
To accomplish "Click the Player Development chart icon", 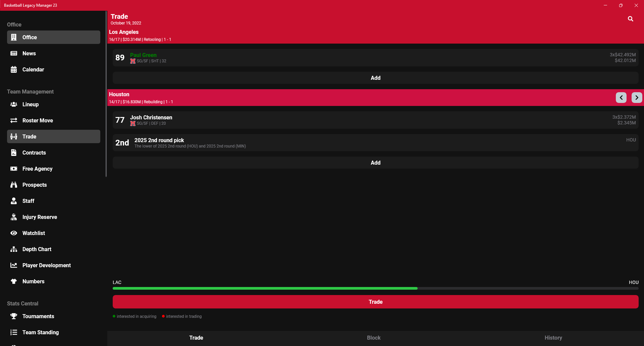I will tap(14, 265).
